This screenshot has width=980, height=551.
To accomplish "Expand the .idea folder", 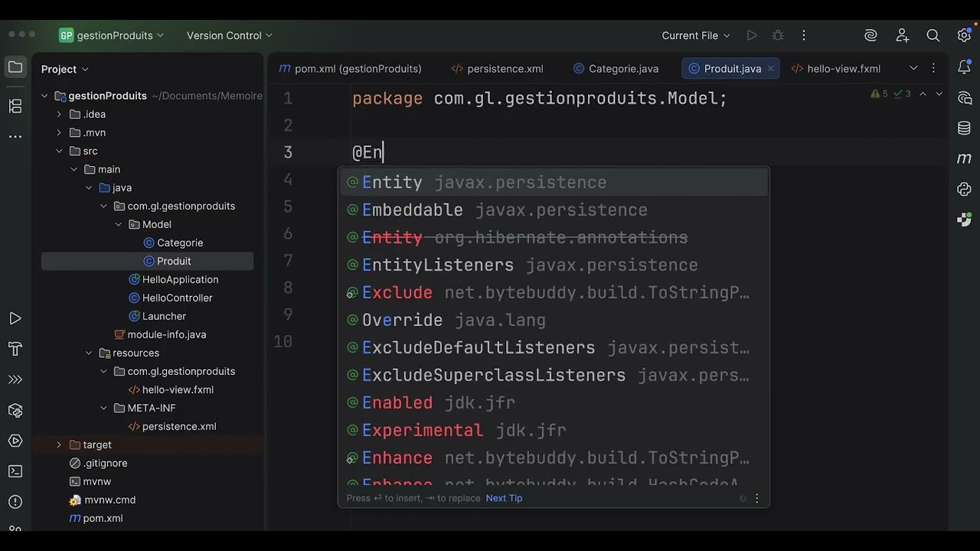I will tap(59, 114).
